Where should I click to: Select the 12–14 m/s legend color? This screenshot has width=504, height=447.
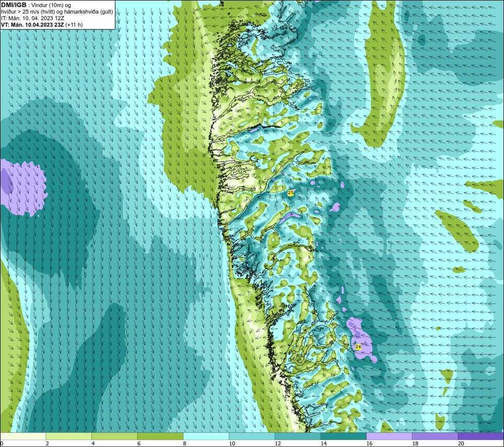pos(298,436)
